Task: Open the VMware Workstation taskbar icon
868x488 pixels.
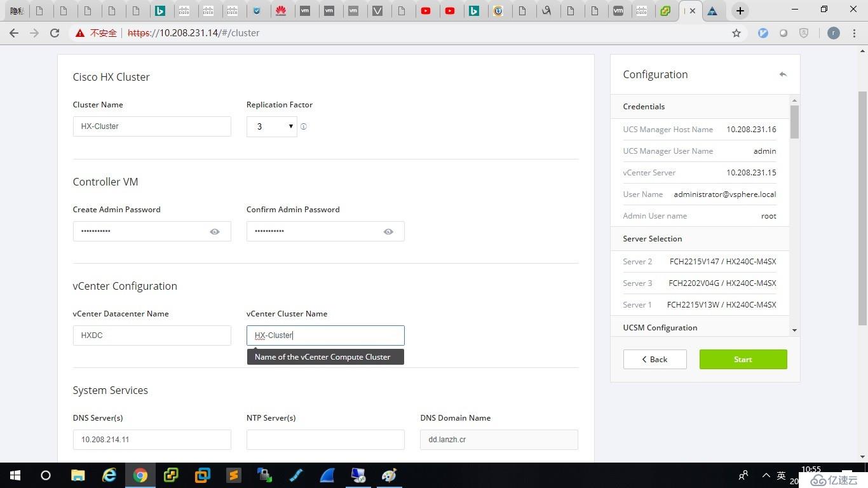Action: pos(203,475)
